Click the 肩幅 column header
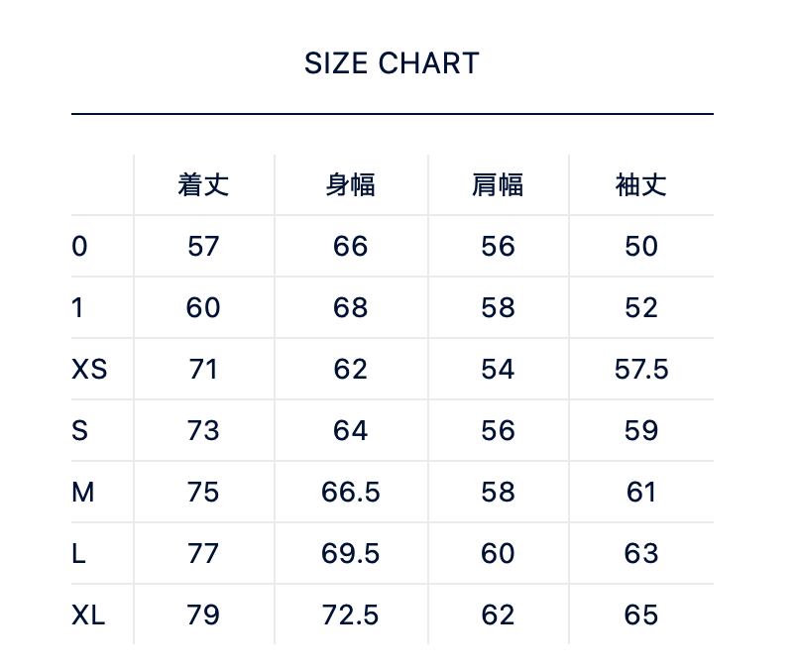Viewport: 797px width, 672px height. coord(497,185)
